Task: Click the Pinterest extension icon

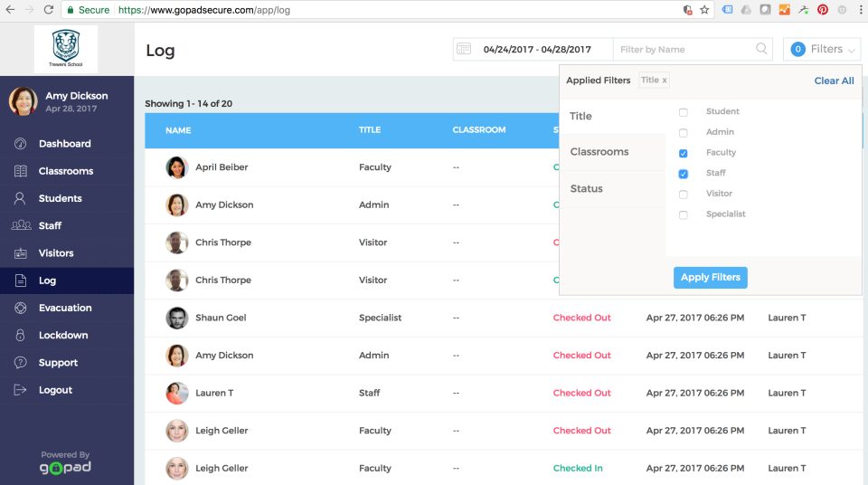Action: pyautogui.click(x=823, y=10)
